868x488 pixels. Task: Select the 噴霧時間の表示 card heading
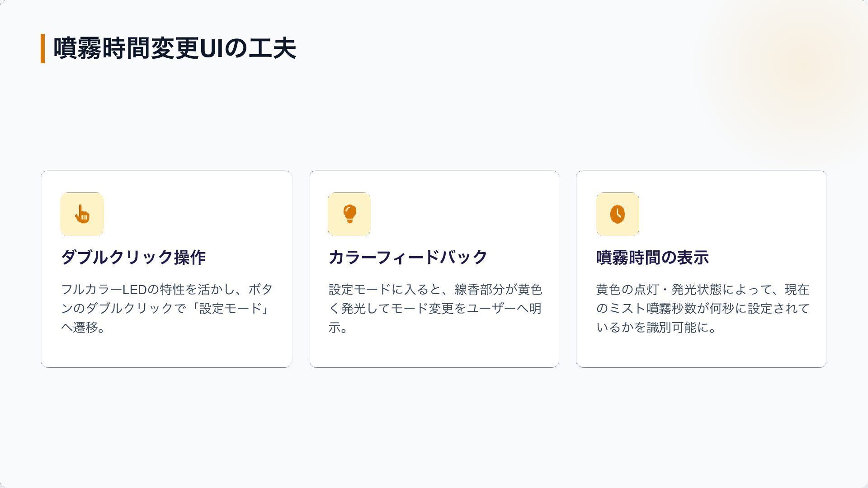[x=652, y=257]
